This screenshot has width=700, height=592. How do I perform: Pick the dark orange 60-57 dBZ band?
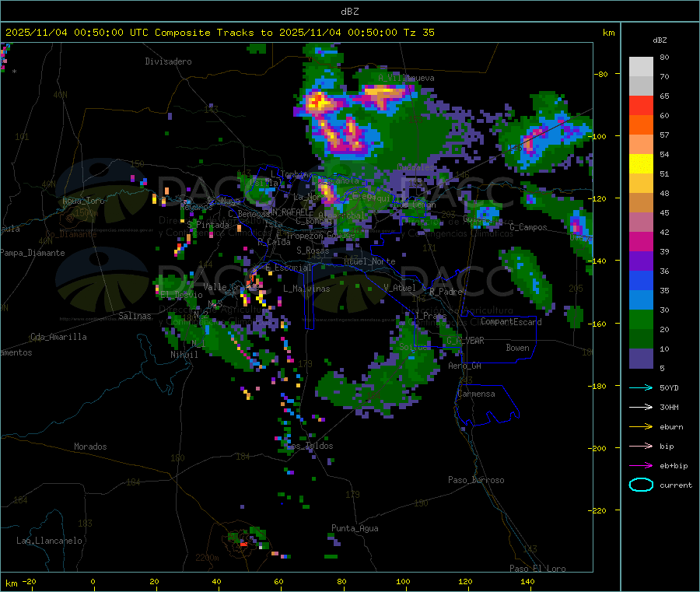641,125
